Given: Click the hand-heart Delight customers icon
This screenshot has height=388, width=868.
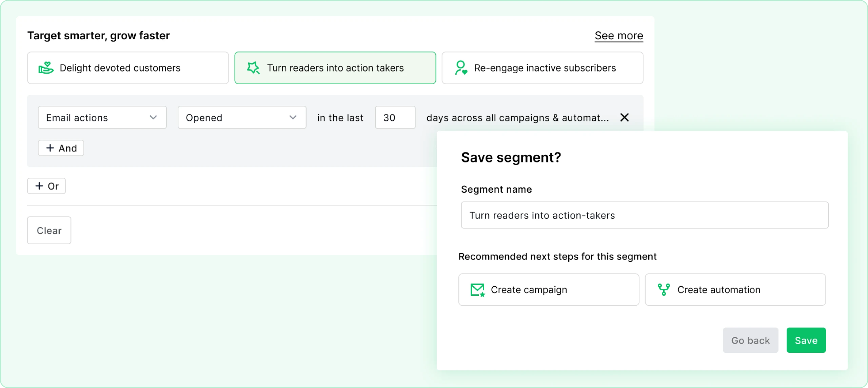Looking at the screenshot, I should click(x=46, y=68).
